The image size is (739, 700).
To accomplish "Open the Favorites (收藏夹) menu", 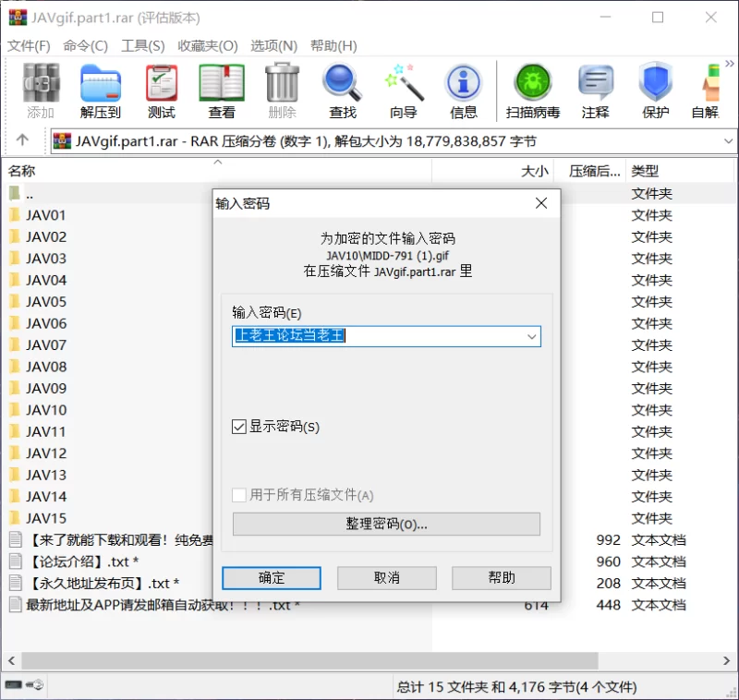I will click(207, 45).
